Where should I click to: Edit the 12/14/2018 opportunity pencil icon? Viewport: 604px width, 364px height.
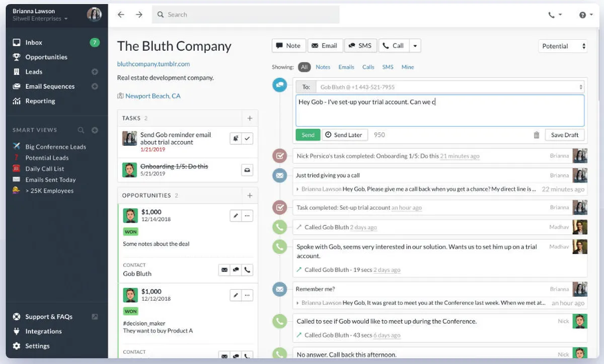point(235,216)
